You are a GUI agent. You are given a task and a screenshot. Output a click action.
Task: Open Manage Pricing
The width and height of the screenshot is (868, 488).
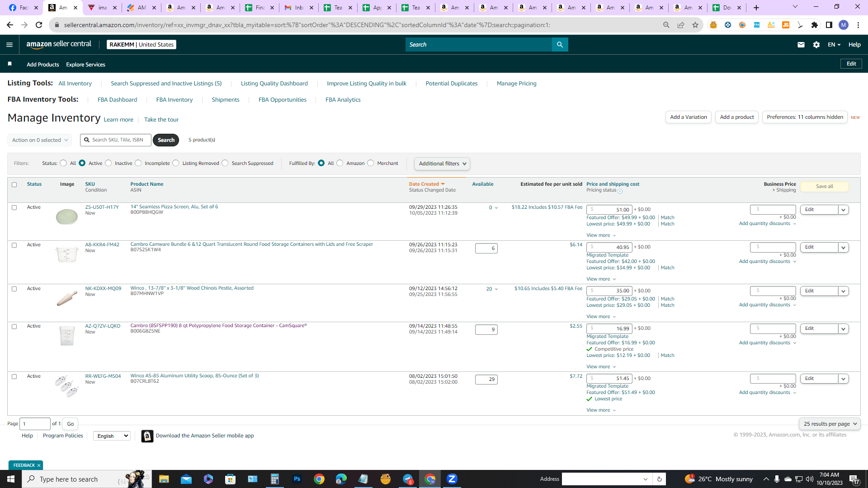516,84
